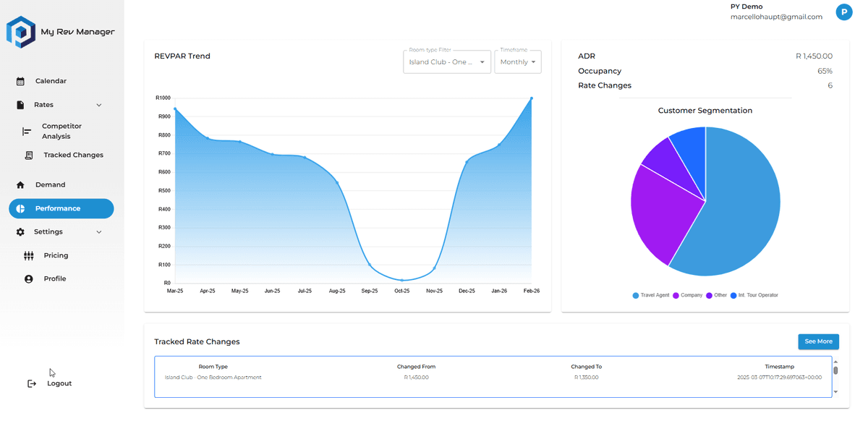This screenshot has width=868, height=434.
Task: Change the Monthly timeframe dropdown
Action: click(x=517, y=61)
